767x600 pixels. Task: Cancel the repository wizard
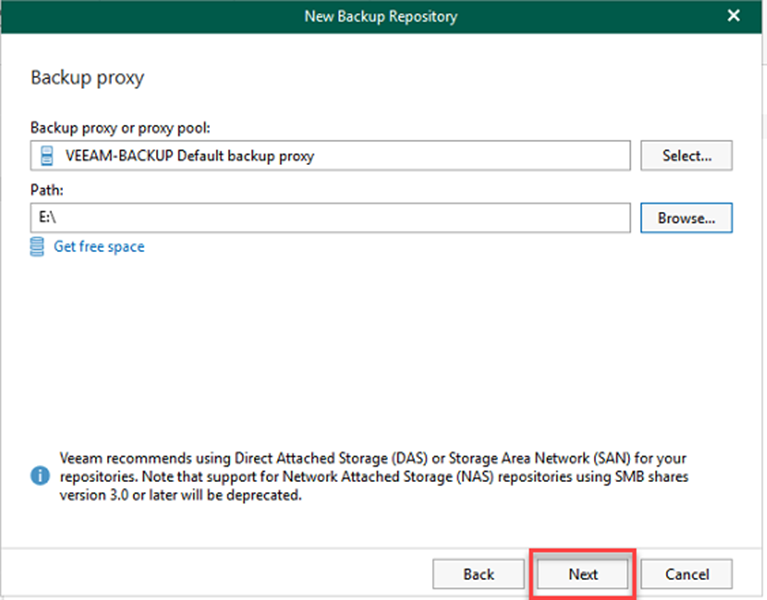(686, 574)
